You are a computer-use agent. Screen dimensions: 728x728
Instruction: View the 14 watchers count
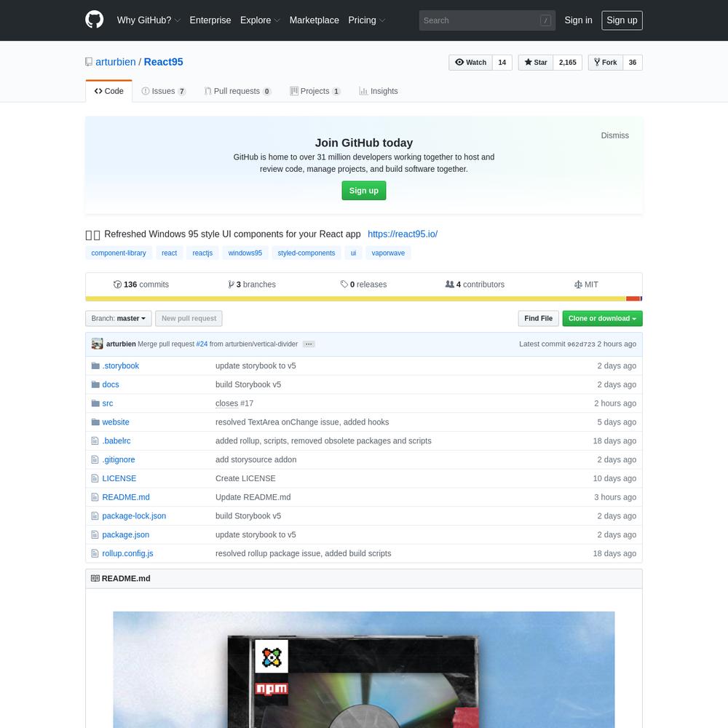(502, 63)
